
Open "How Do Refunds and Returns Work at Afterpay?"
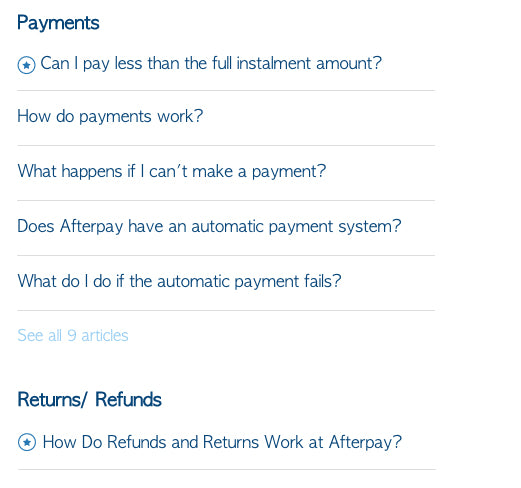click(x=222, y=442)
